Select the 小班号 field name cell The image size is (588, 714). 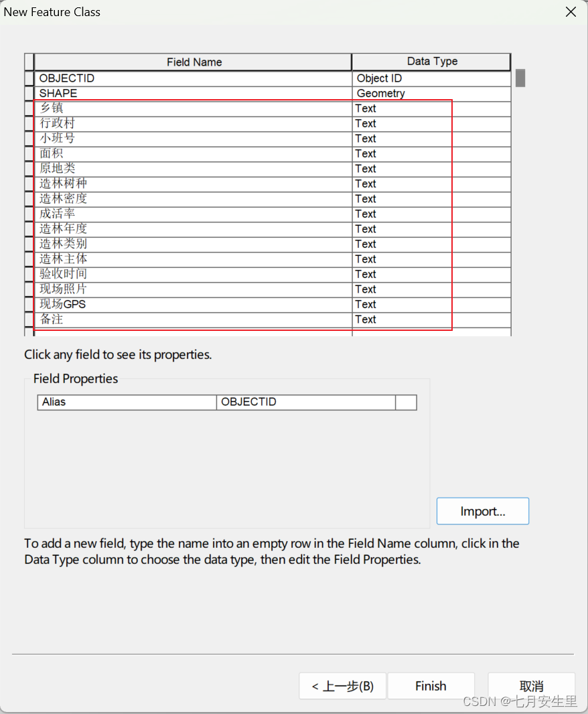coord(193,139)
